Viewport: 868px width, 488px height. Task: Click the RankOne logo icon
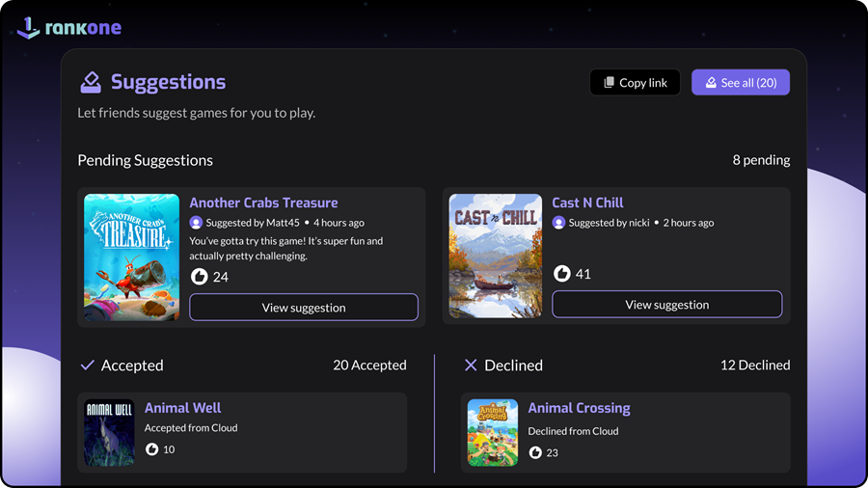coord(30,28)
